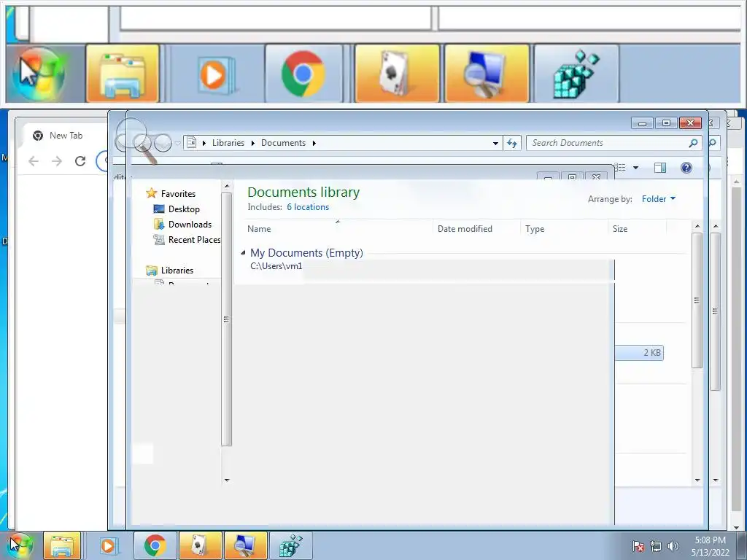Change the view with the view icon
The image size is (747, 560).
(620, 168)
